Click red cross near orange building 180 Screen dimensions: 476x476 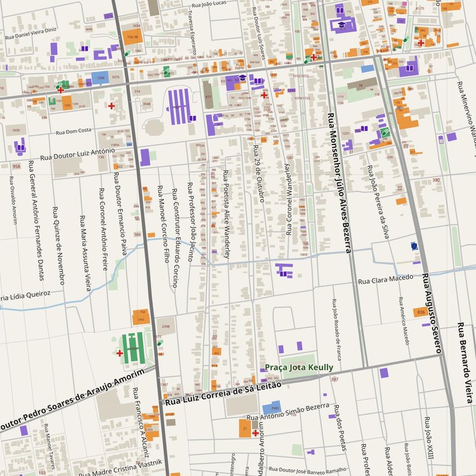click(x=421, y=43)
